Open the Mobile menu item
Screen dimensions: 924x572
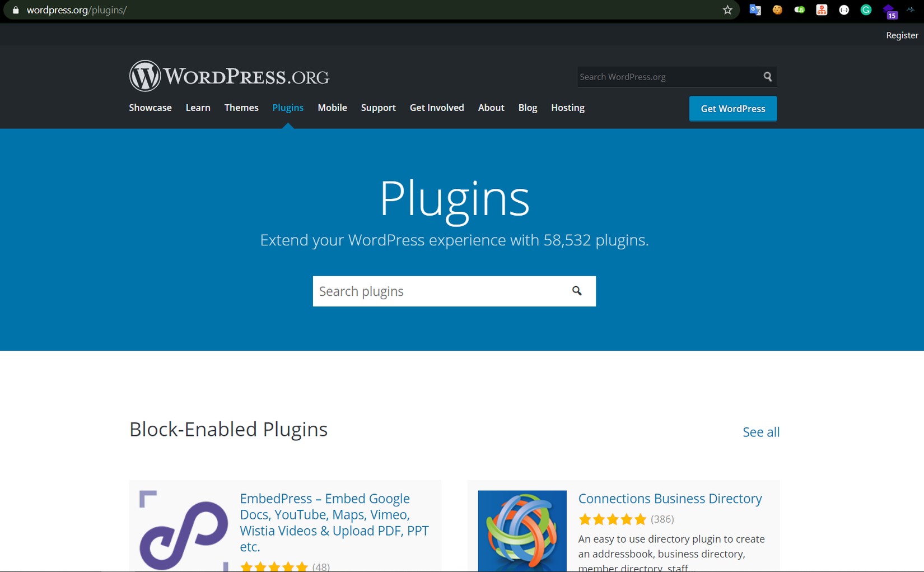332,108
